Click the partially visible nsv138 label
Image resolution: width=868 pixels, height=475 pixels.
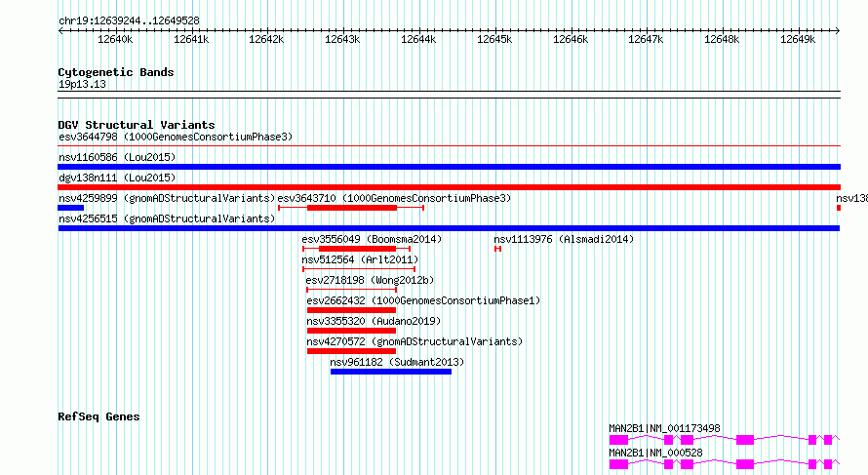(x=852, y=198)
